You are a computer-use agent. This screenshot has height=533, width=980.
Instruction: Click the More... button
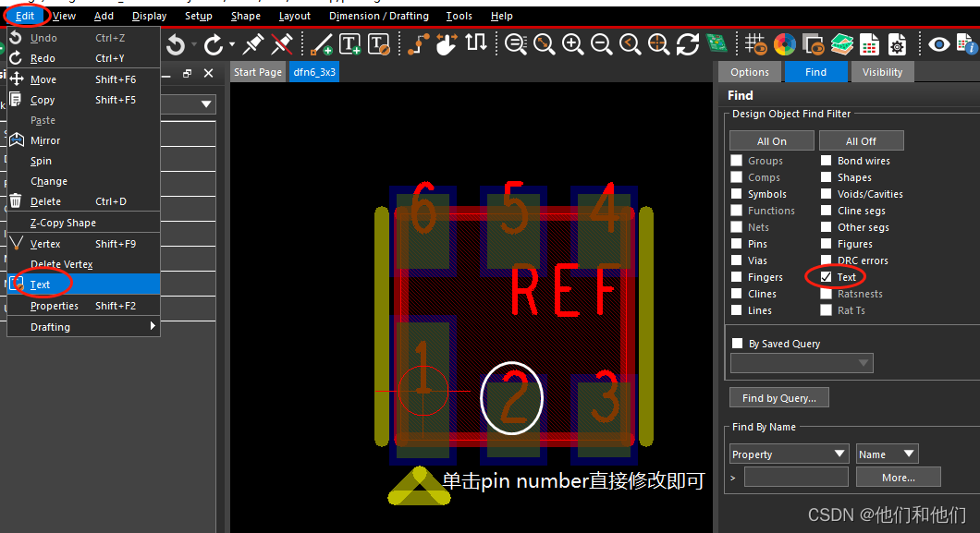coord(898,477)
